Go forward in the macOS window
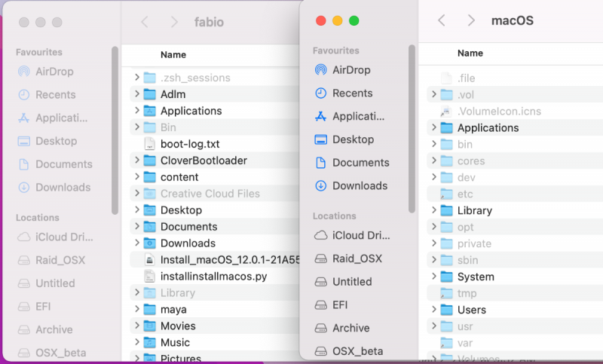The image size is (603, 364). click(x=470, y=20)
